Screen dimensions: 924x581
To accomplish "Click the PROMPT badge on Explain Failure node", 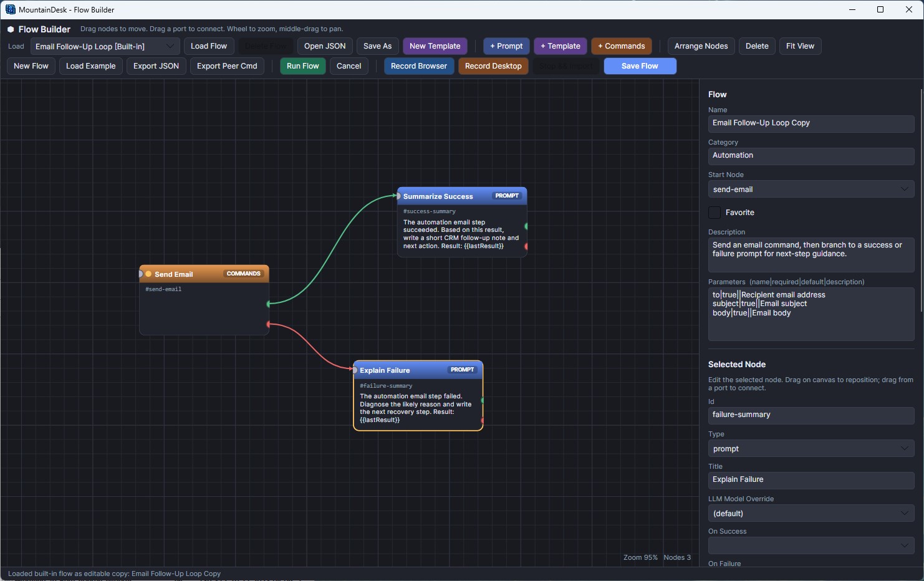I will pos(462,370).
